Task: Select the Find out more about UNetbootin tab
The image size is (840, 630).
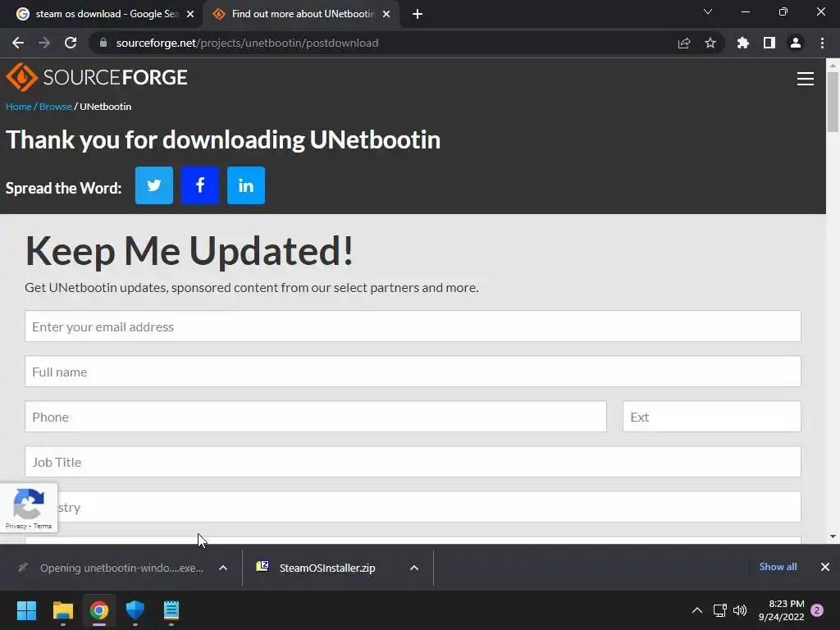Action: click(300, 14)
